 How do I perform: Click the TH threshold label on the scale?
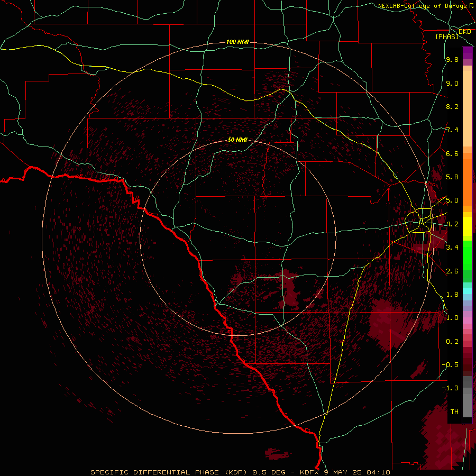(454, 412)
